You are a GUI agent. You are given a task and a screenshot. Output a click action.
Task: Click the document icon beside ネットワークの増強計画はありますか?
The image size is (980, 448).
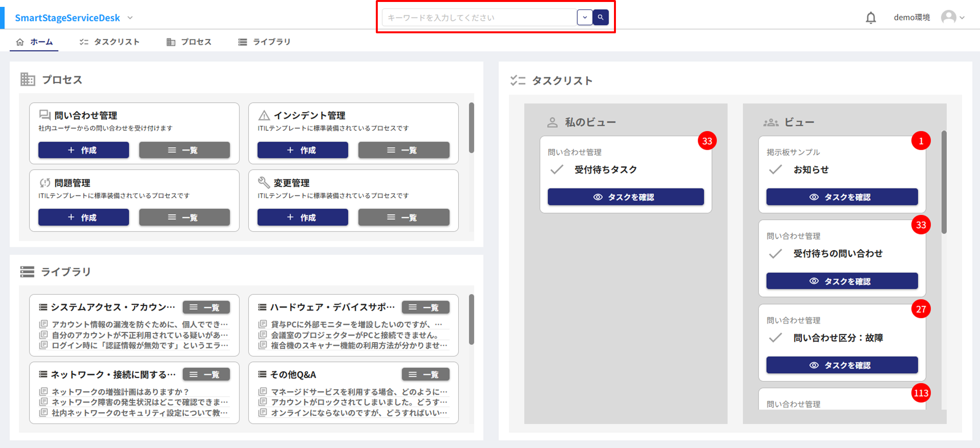[x=44, y=392]
